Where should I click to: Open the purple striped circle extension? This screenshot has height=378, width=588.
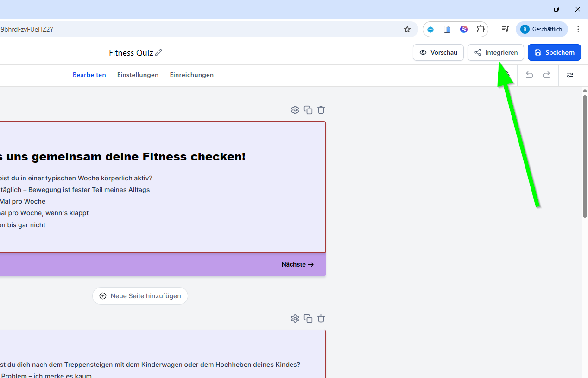pyautogui.click(x=464, y=29)
